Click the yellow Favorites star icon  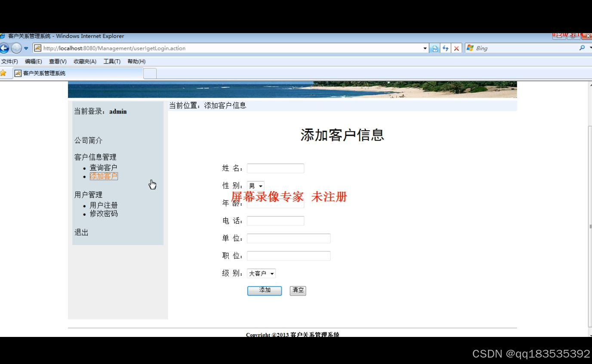pos(5,73)
